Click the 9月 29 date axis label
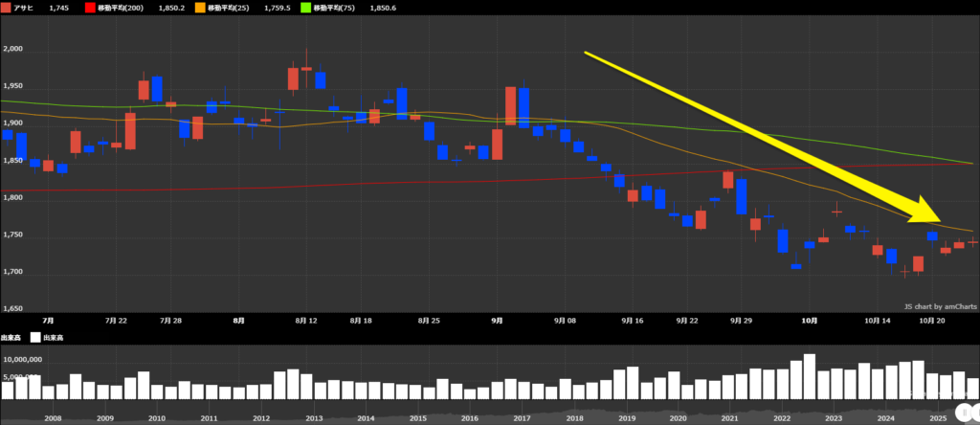 tap(740, 322)
